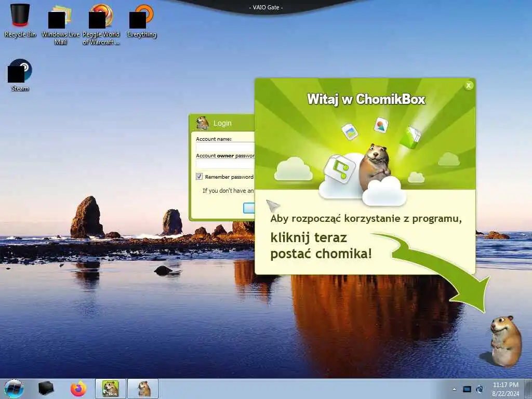Click the 'If you don't have an' text
Screen dimensions: 532x399
click(x=228, y=191)
